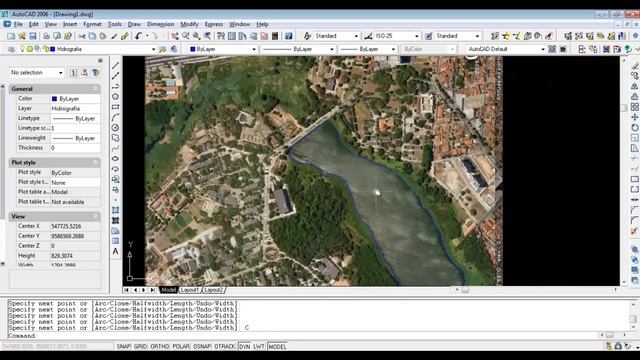This screenshot has width=640, height=360.
Task: Select the Revision Cloud tool
Action: pos(116,138)
